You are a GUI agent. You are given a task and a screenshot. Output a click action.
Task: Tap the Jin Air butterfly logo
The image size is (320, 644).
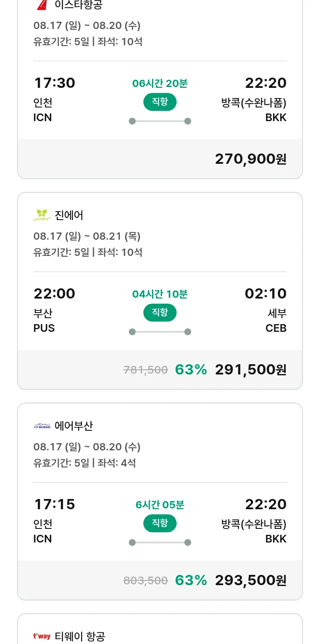(x=42, y=215)
